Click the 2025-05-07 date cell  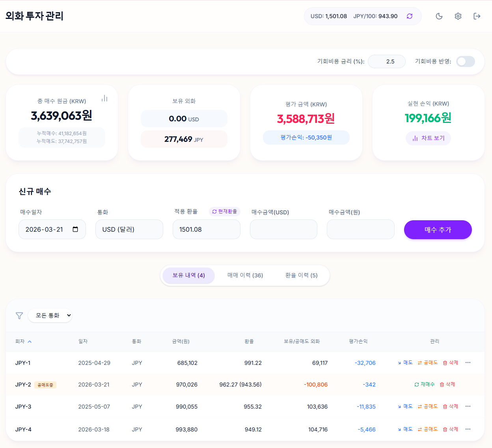[x=94, y=407]
